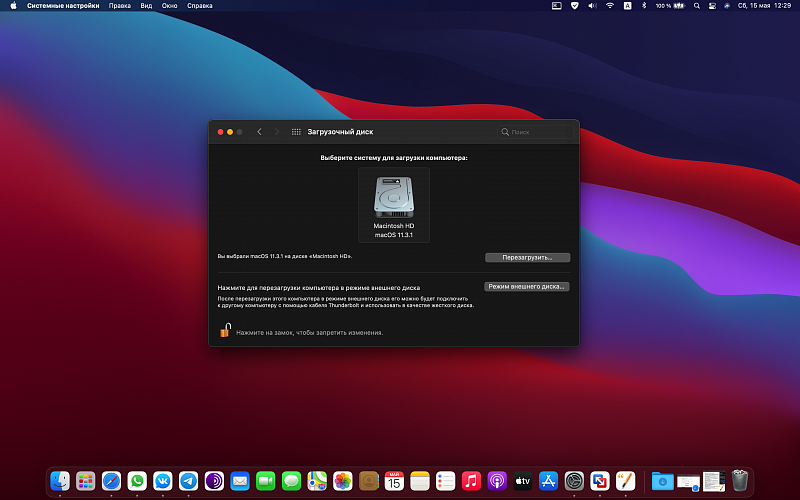
Task: Open Finder from the Dock
Action: click(x=60, y=481)
